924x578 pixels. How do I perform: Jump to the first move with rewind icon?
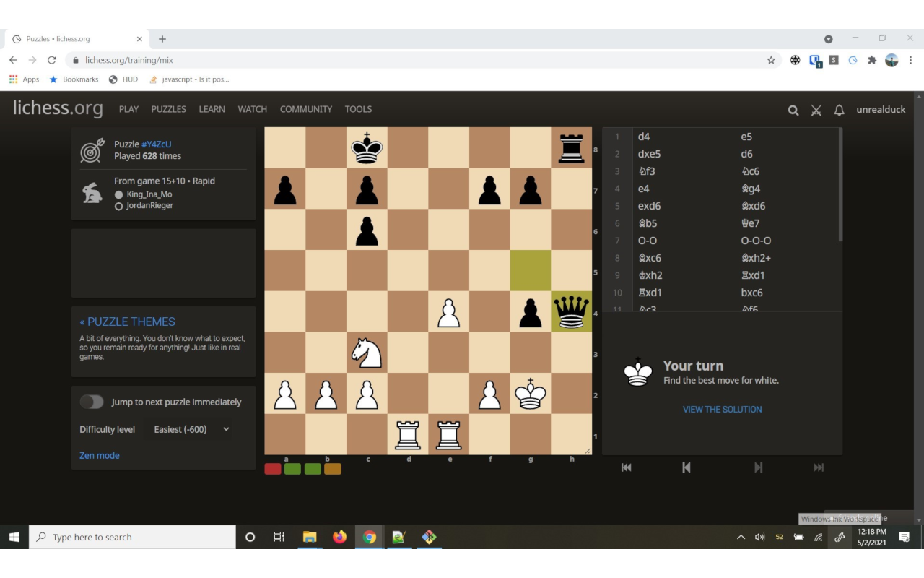tap(625, 467)
